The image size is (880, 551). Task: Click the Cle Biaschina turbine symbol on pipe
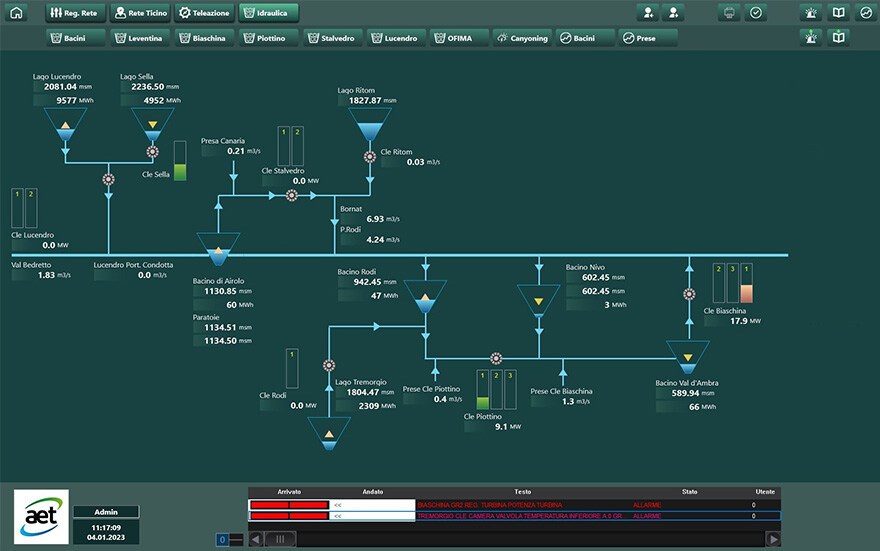689,294
